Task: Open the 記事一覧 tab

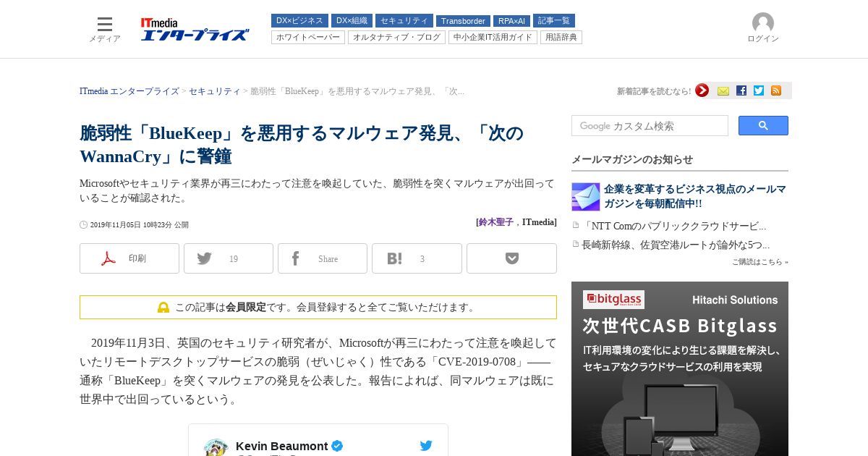Action: (554, 21)
